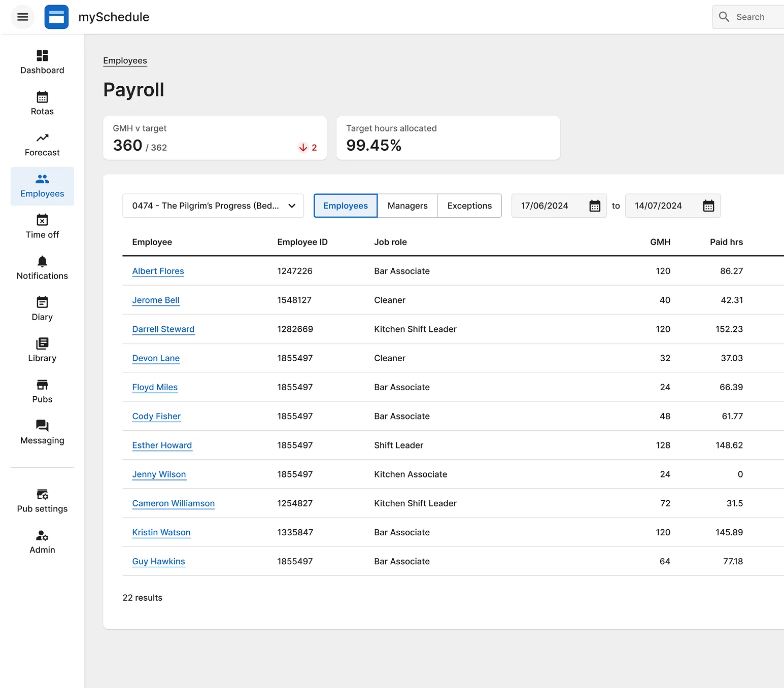Click the Employees breadcrumb link
Screen dimensions: 784x688
125,61
